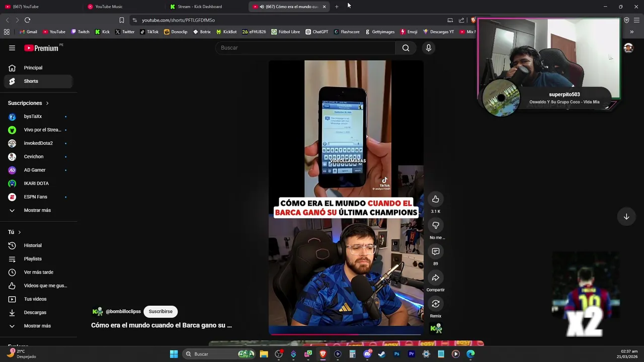Click the YouTube search input field
Image resolution: width=644 pixels, height=362 pixels.
tap(306, 48)
